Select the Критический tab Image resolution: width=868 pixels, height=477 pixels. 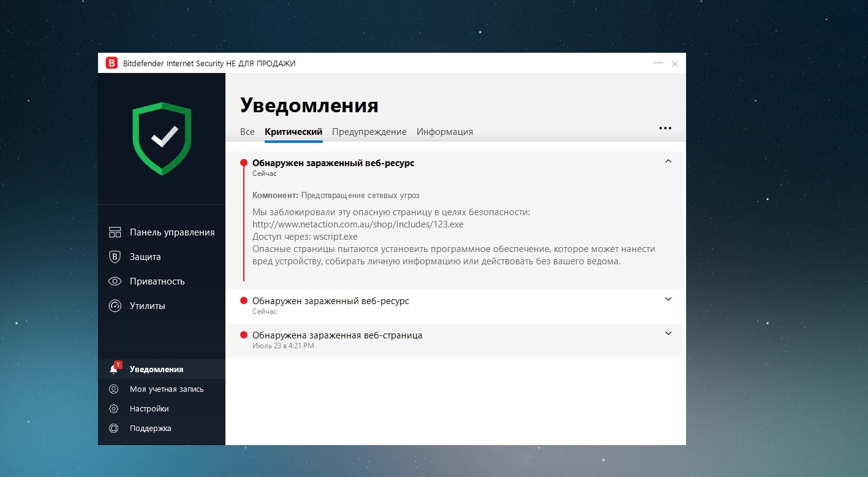click(x=293, y=132)
